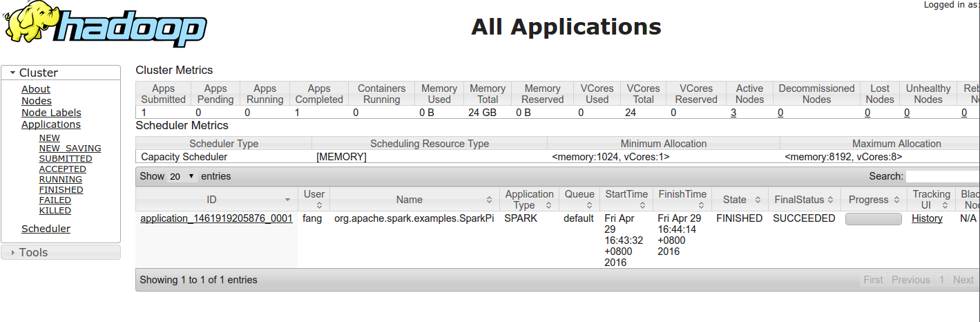
Task: Filter applications by FINISHED state
Action: [61, 190]
